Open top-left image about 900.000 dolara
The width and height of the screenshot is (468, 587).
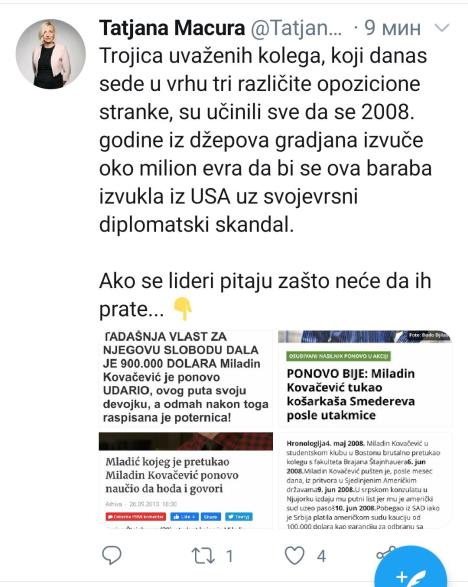point(186,378)
